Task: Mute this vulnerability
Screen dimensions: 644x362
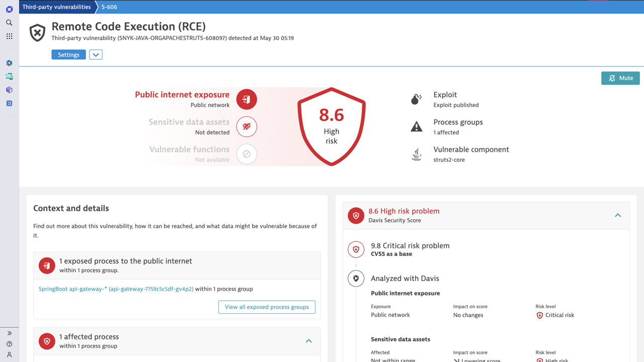Action: 620,78
